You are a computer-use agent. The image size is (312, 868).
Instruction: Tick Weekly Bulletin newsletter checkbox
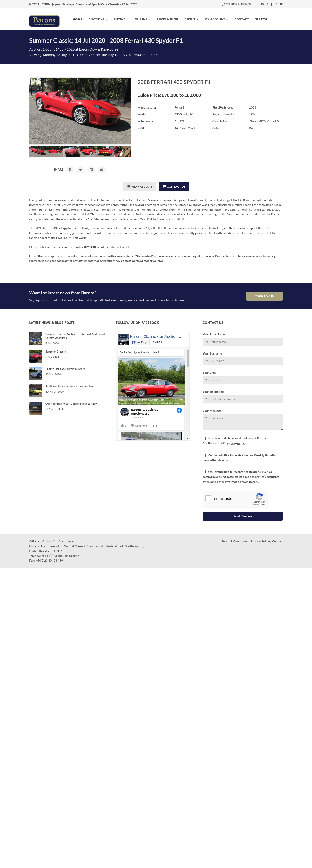(x=204, y=455)
